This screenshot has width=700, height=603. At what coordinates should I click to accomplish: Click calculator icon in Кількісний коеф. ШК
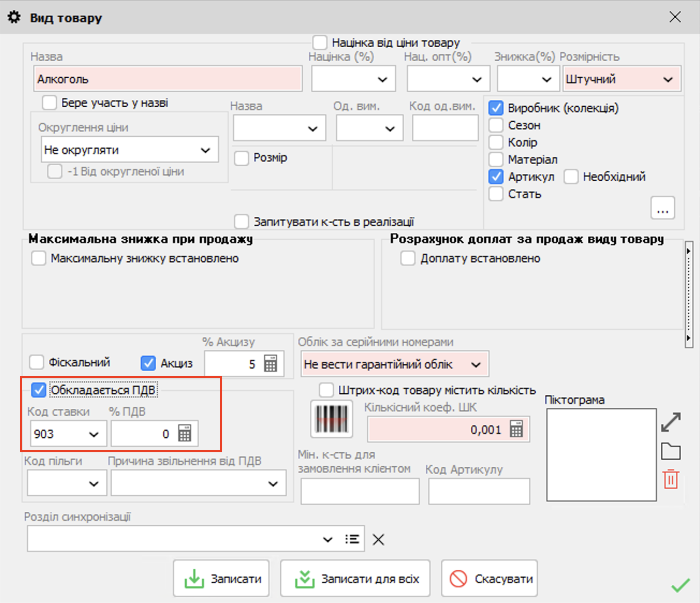point(516,429)
